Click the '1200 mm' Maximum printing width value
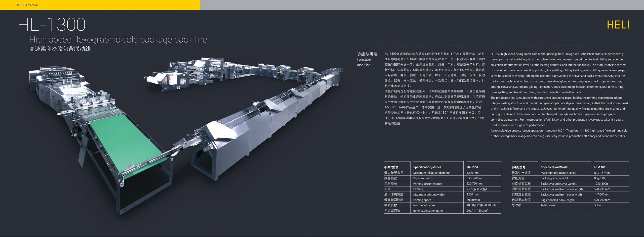 [x=472, y=195]
